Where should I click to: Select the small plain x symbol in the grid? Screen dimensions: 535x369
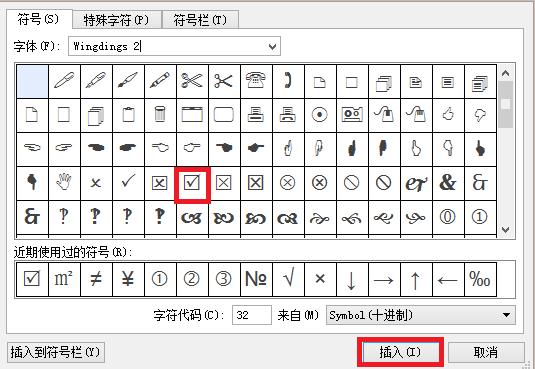96,183
